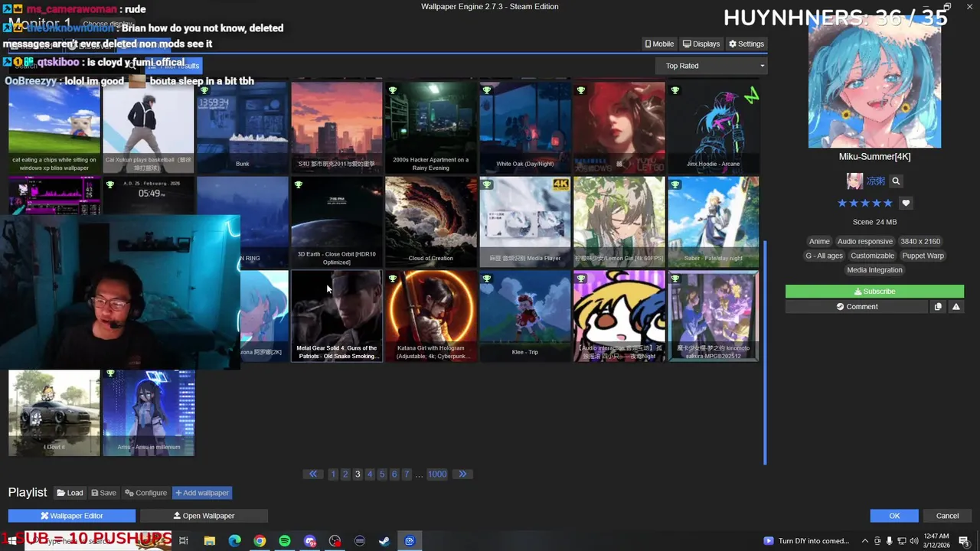
Task: Go to results page 2
Action: 345,474
